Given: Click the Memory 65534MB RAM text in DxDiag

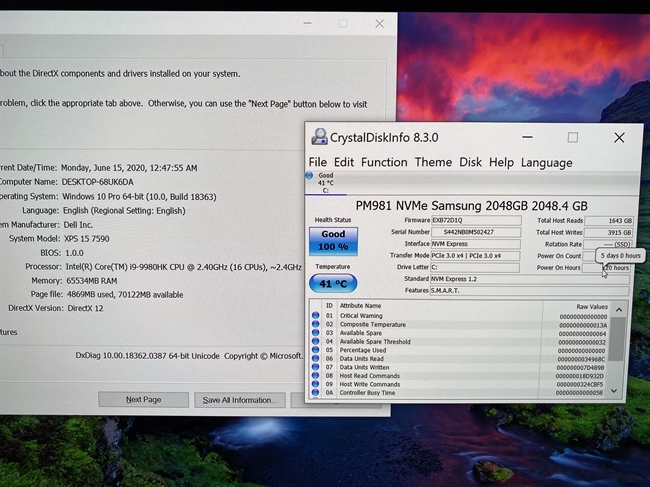Looking at the screenshot, I should (x=92, y=281).
